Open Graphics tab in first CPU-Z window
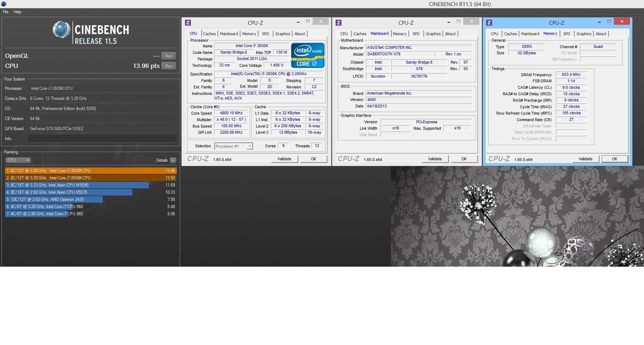 tap(283, 34)
